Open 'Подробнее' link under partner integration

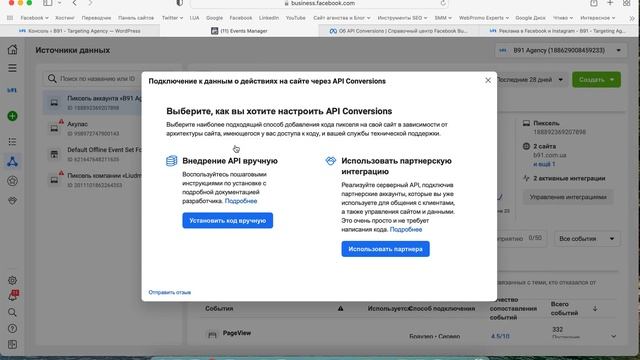point(406,229)
